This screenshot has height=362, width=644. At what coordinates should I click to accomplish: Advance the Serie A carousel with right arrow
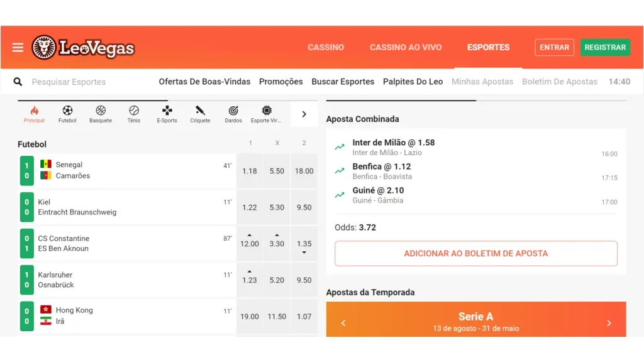point(608,322)
